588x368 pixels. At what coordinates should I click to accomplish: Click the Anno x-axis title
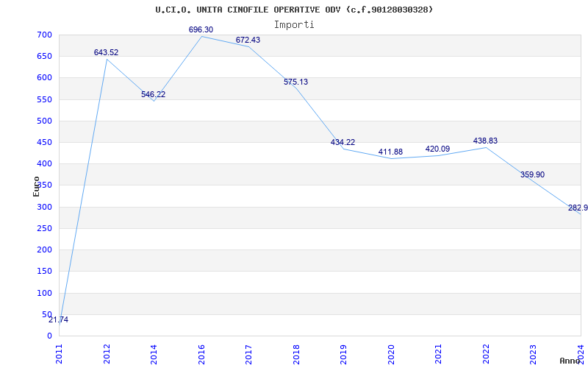point(570,361)
